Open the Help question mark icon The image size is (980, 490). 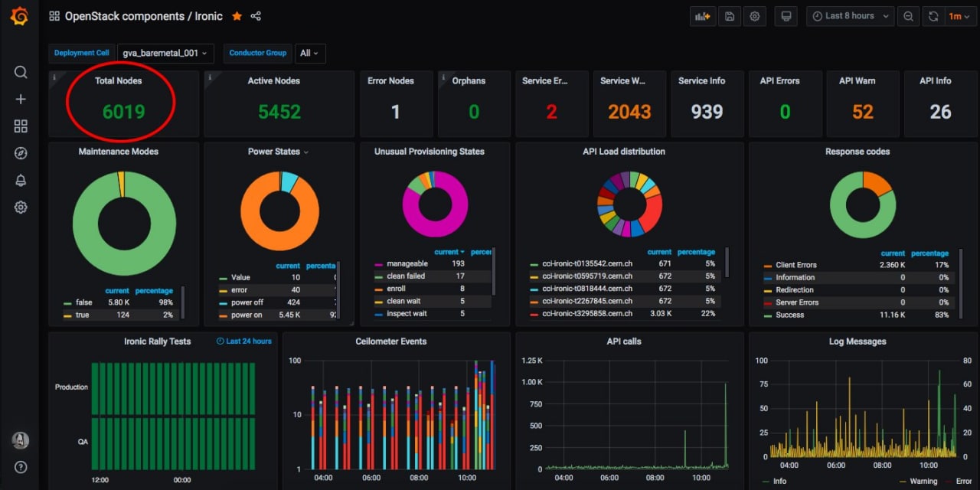[21, 467]
